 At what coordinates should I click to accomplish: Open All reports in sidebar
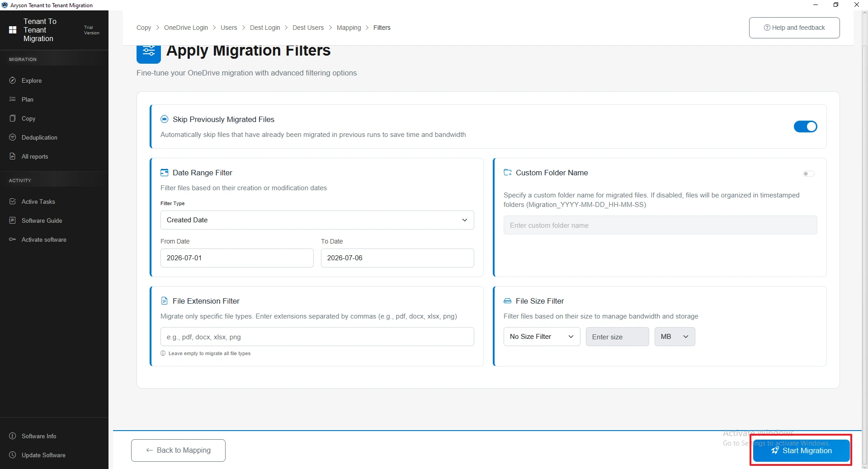point(54,156)
